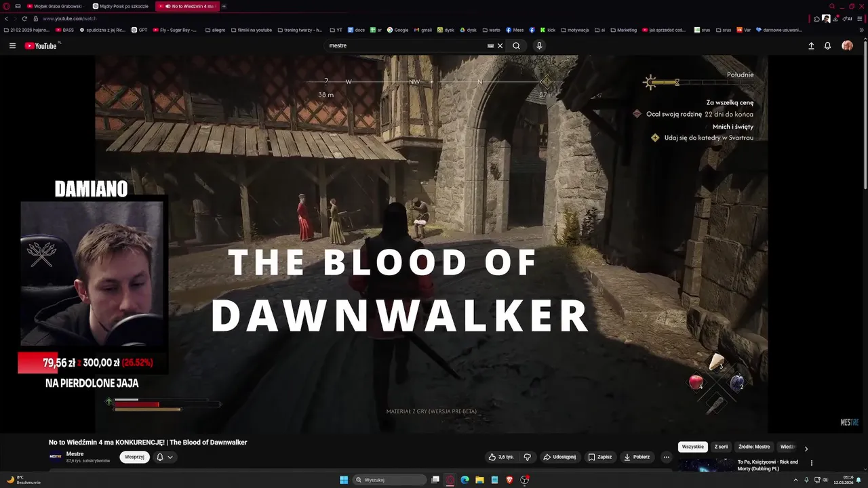Open the Rick and Morty video thumbnail
Image resolution: width=868 pixels, height=488 pixels.
coord(705,465)
